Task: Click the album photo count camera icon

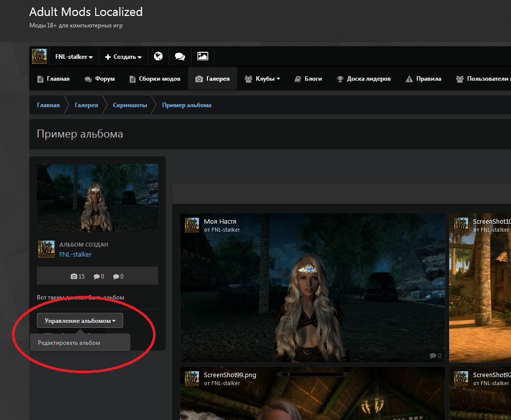Action: (x=74, y=276)
